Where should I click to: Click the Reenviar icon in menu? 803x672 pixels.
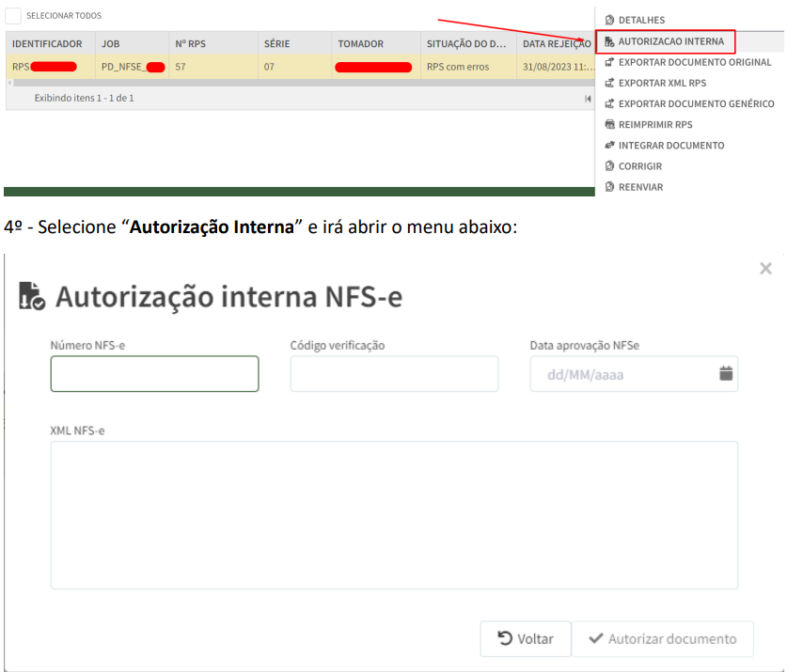pyautogui.click(x=609, y=187)
